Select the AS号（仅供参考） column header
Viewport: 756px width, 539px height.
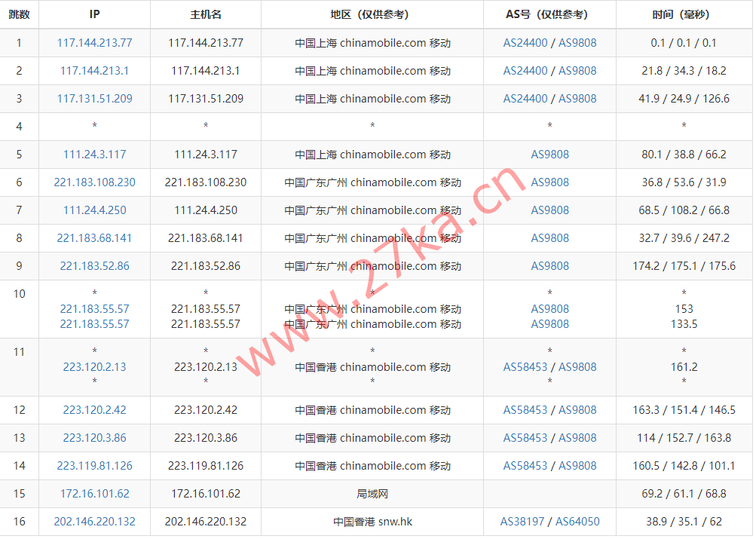pyautogui.click(x=549, y=14)
